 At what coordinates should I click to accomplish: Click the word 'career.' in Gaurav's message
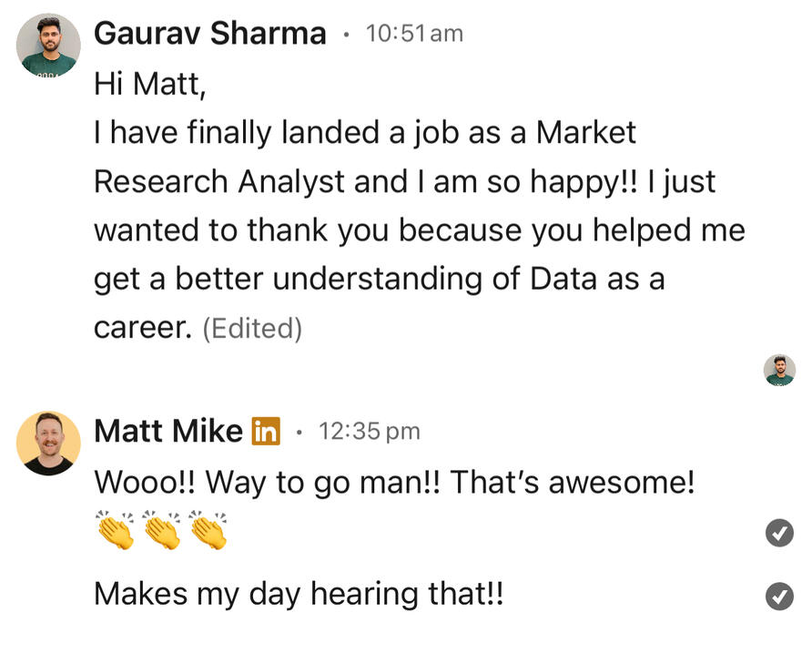coord(142,328)
